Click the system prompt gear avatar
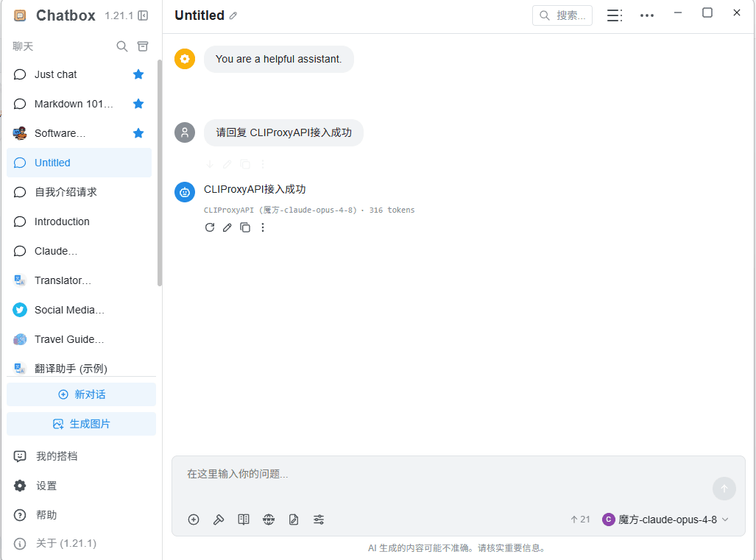The height and width of the screenshot is (560, 756). coord(185,59)
